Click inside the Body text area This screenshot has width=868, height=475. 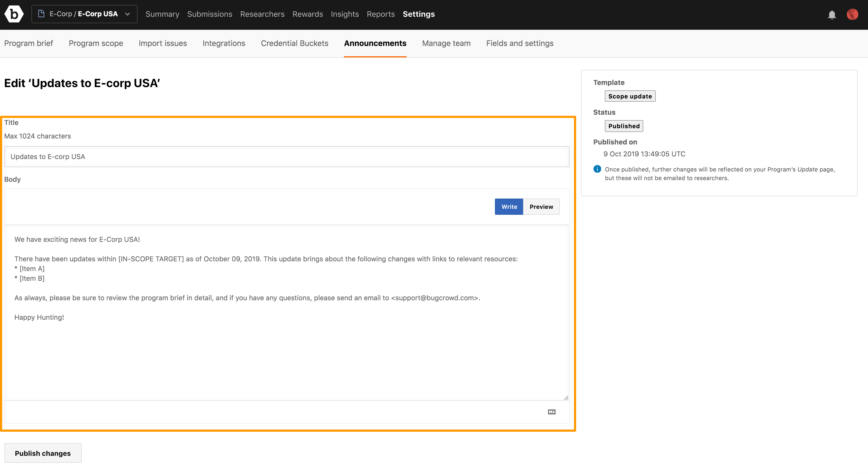[287, 313]
